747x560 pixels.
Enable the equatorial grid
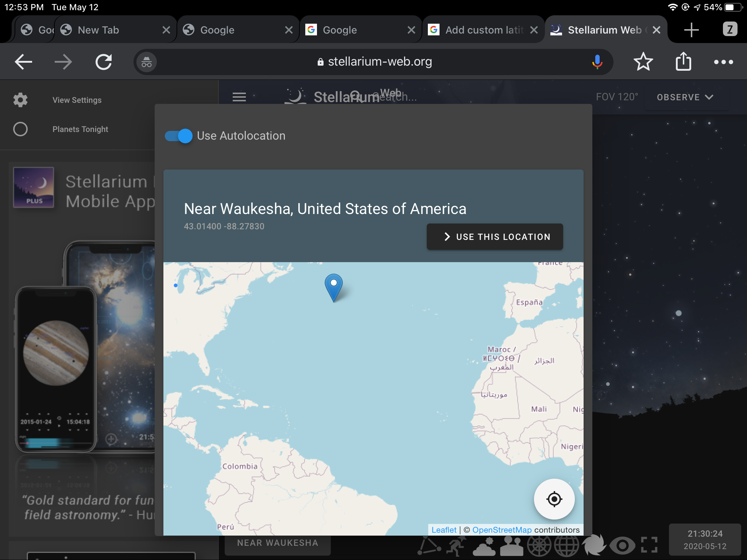click(566, 545)
